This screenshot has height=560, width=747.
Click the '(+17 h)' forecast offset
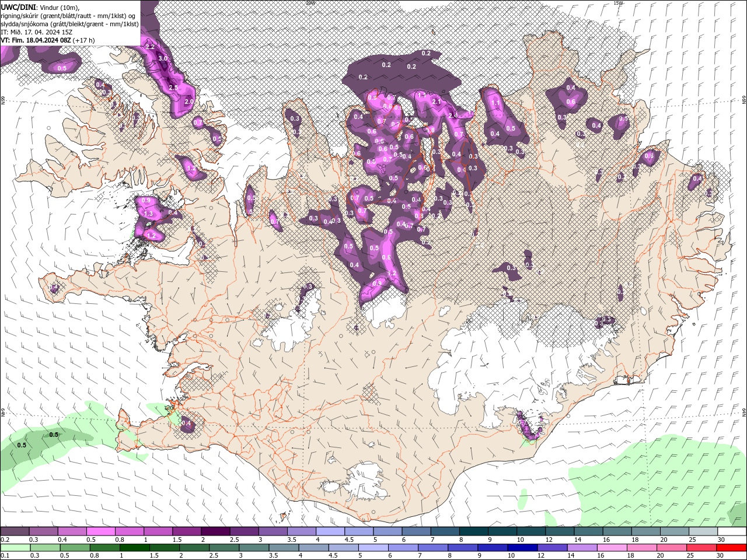point(84,40)
